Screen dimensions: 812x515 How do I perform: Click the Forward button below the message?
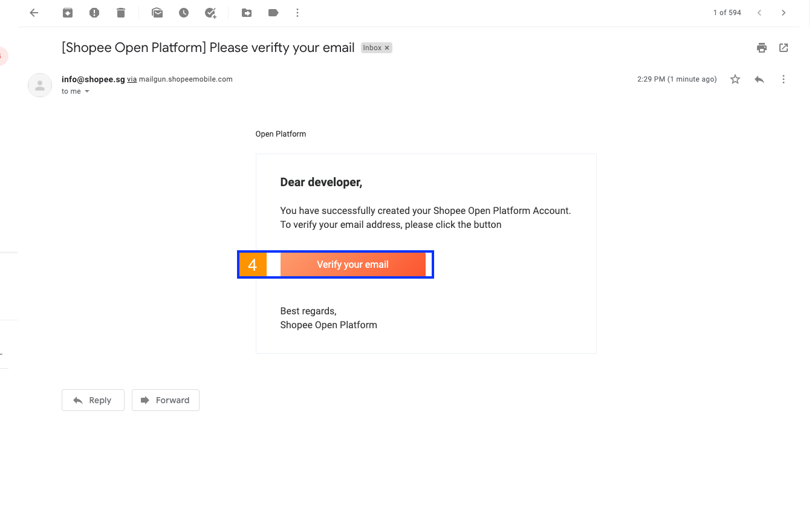click(x=166, y=400)
